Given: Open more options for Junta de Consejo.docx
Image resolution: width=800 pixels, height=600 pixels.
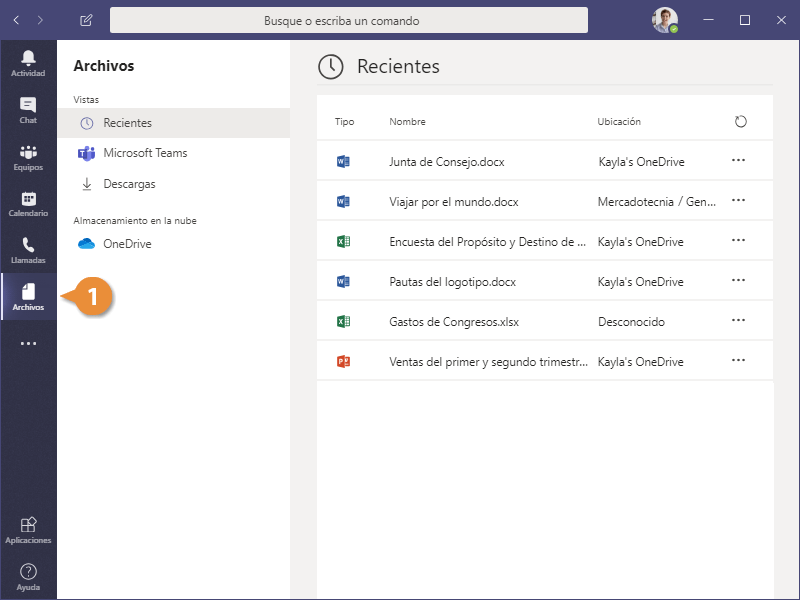Looking at the screenshot, I should [x=739, y=160].
